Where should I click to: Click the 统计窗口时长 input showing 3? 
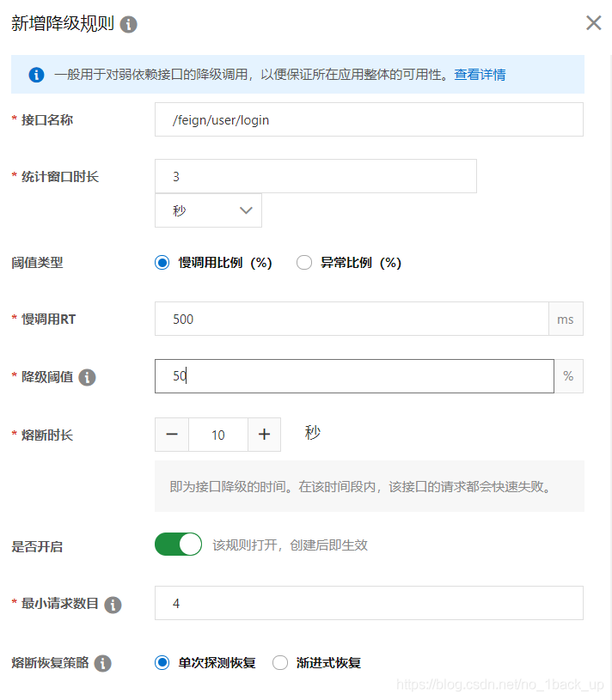click(x=315, y=176)
